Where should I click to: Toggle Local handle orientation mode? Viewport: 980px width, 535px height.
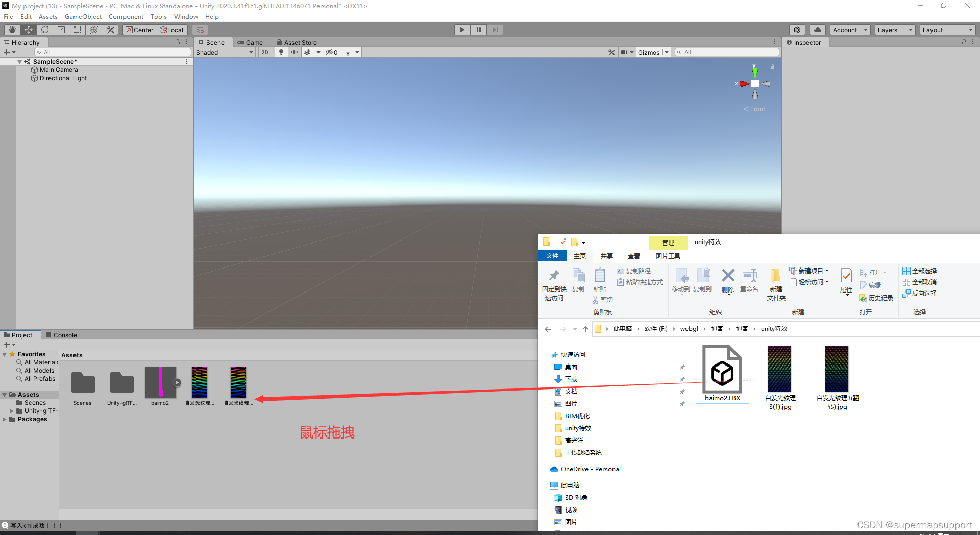171,29
